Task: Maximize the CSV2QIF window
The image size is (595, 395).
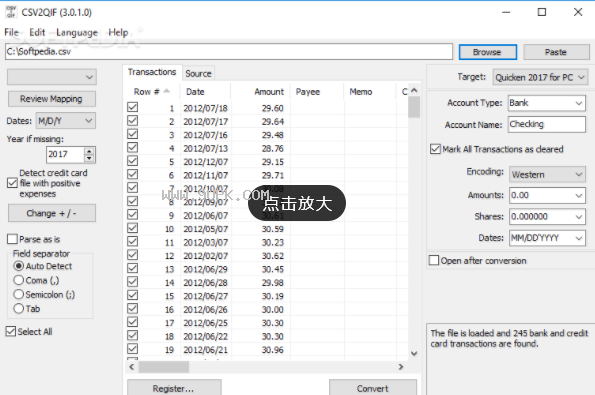Action: (542, 12)
